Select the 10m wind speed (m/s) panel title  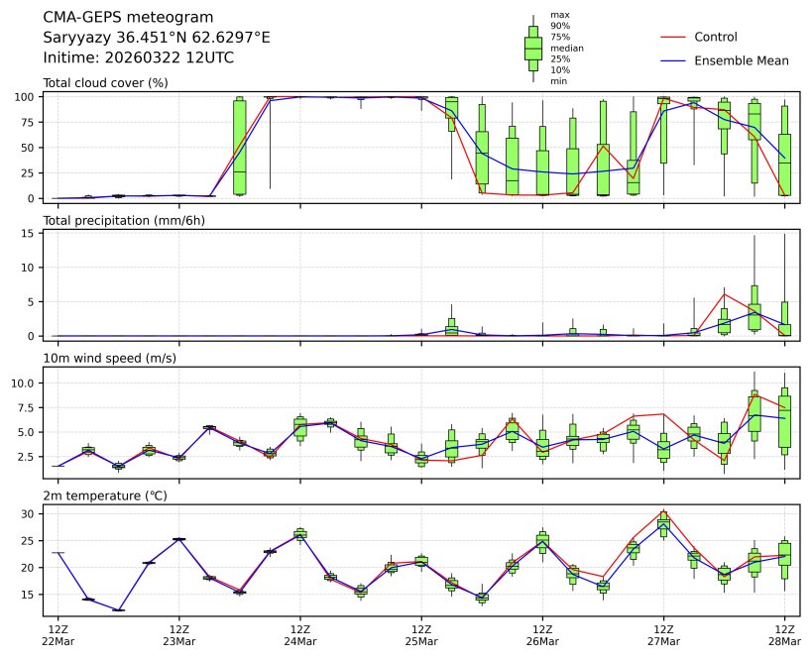pos(109,358)
